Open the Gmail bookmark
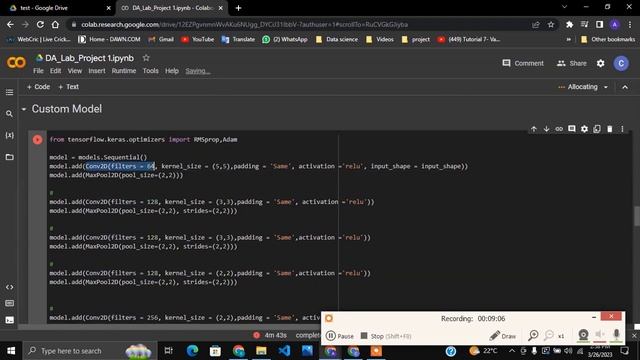Viewport: 640px width, 360px height. tap(161, 39)
